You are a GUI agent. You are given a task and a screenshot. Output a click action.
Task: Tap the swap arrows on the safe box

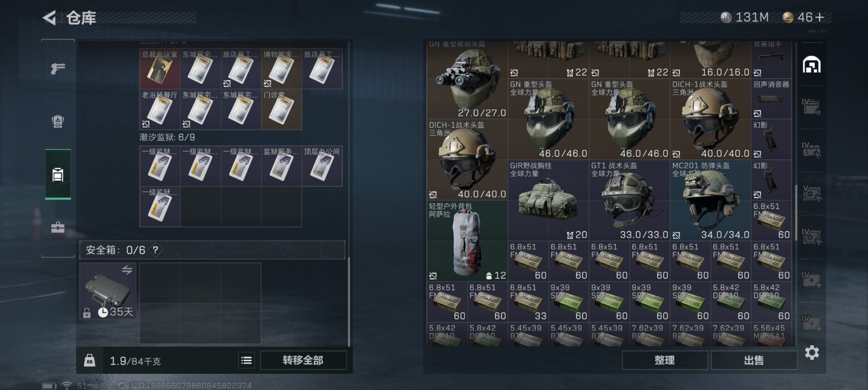pos(127,270)
